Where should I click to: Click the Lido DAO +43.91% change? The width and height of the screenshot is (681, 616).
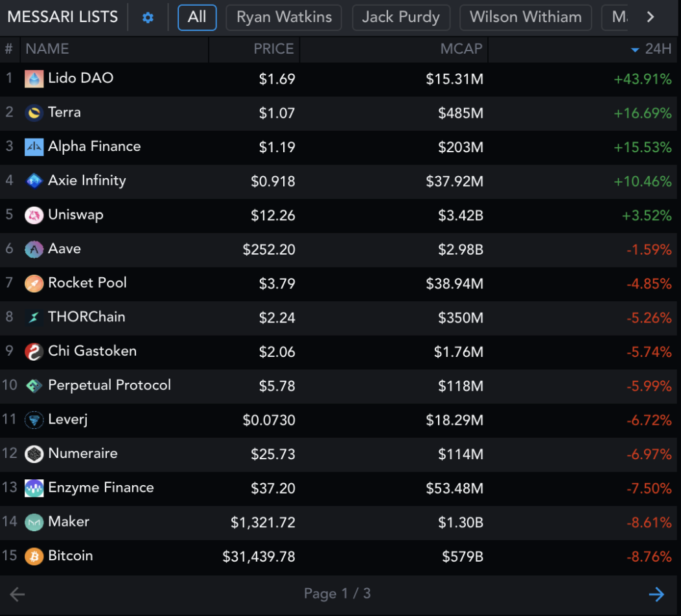(x=643, y=79)
